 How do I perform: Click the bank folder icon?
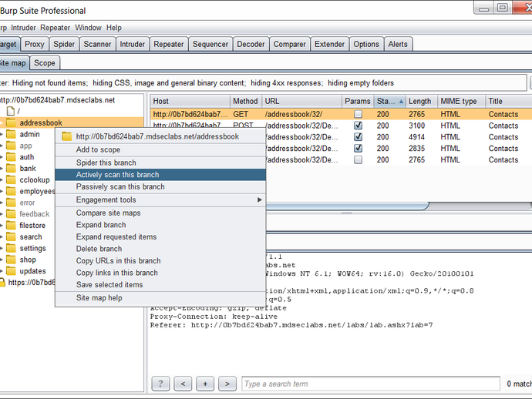(11, 169)
